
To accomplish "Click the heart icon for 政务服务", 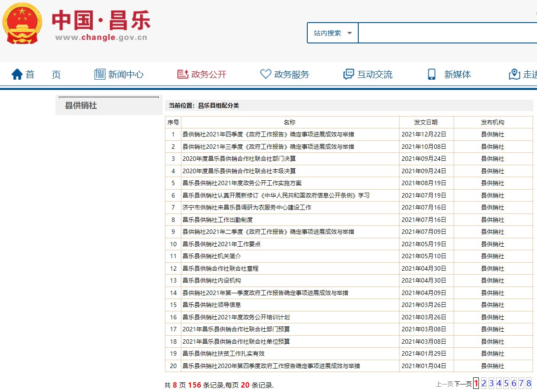I will [x=265, y=74].
